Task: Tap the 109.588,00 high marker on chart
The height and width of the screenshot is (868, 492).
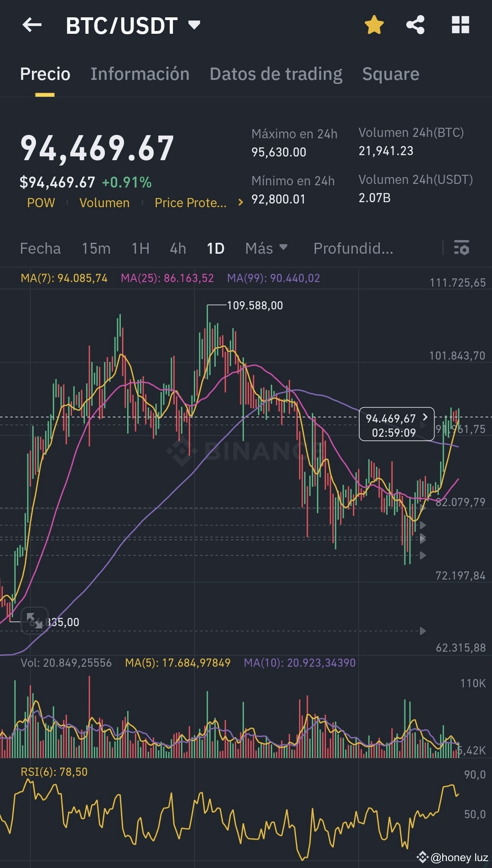Action: tap(255, 305)
